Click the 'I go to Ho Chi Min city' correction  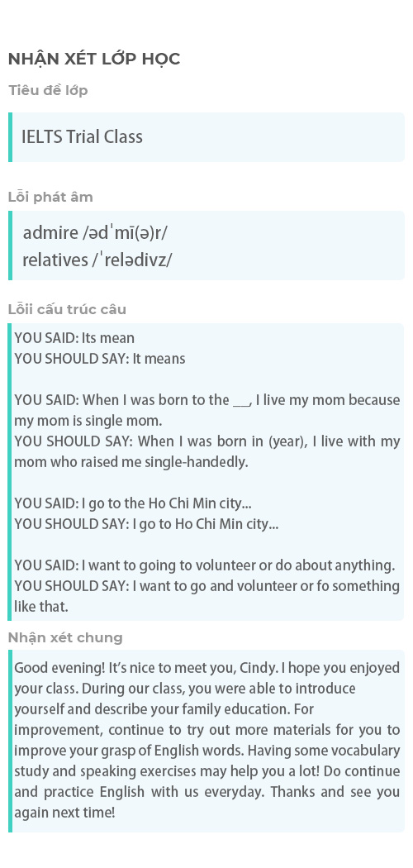[x=146, y=523]
